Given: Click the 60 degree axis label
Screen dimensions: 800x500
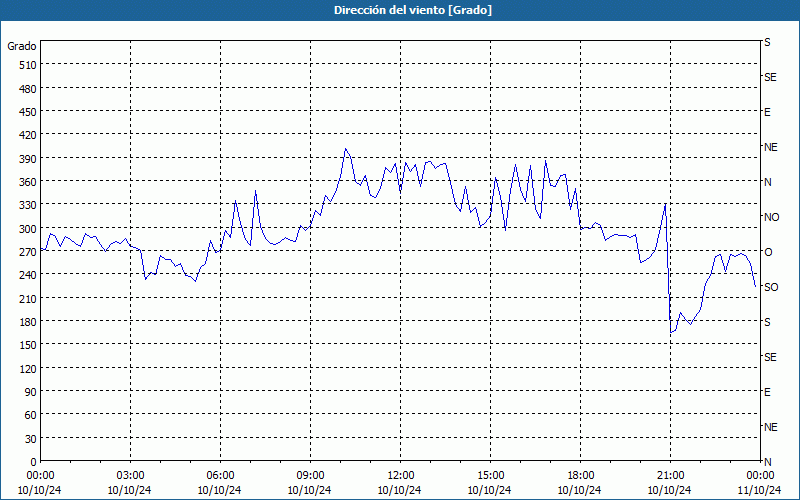Looking at the screenshot, I should click(30, 415).
